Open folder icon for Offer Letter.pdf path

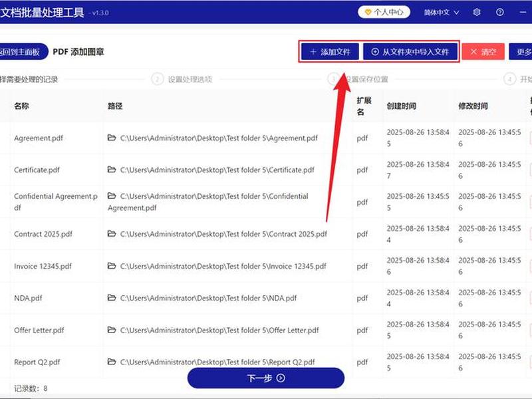coord(112,329)
